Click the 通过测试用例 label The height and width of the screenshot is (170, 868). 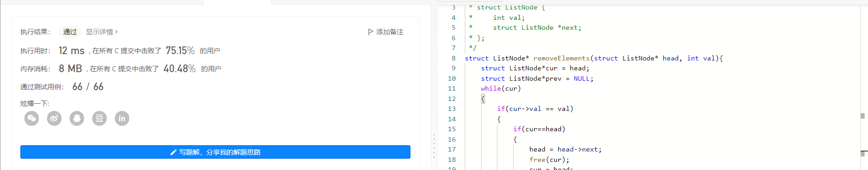pyautogui.click(x=42, y=87)
